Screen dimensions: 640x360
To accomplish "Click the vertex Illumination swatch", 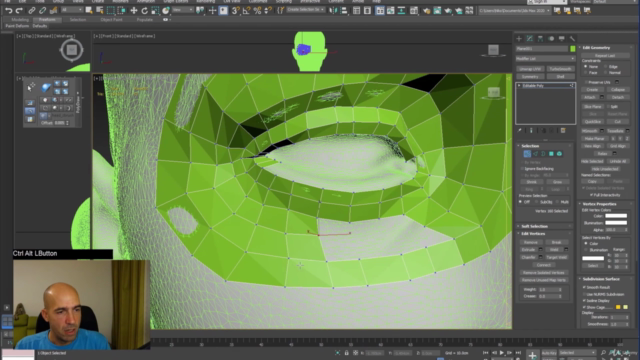I will point(616,223).
